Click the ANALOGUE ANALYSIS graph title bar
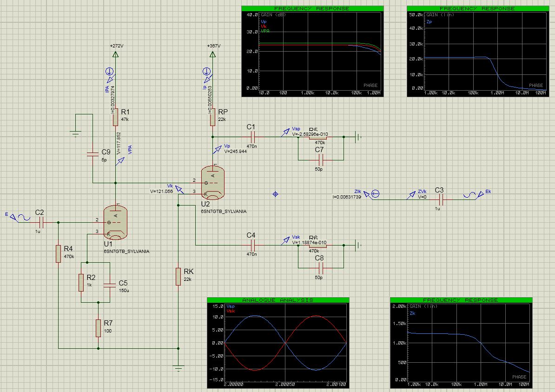 coord(278,300)
